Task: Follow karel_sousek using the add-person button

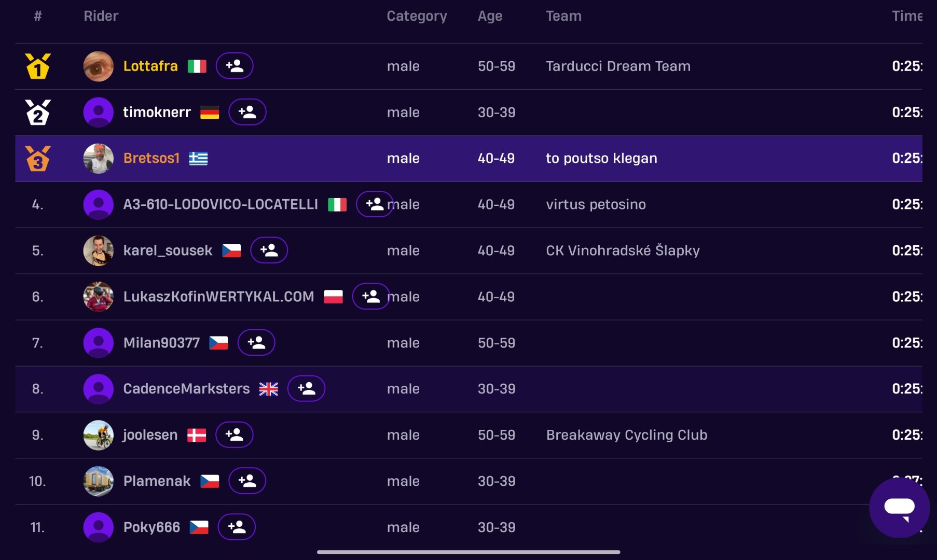Action: pos(269,250)
